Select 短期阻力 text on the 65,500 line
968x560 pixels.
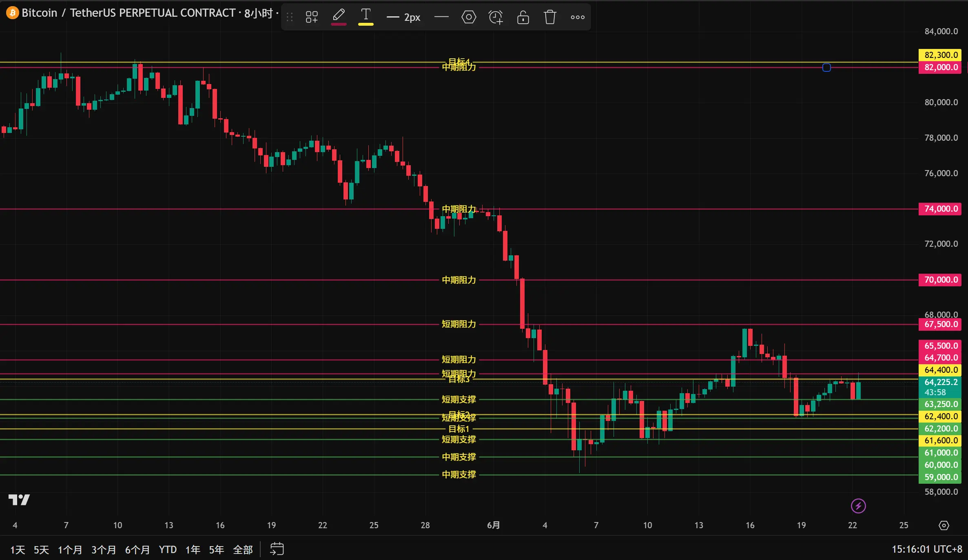pyautogui.click(x=459, y=360)
